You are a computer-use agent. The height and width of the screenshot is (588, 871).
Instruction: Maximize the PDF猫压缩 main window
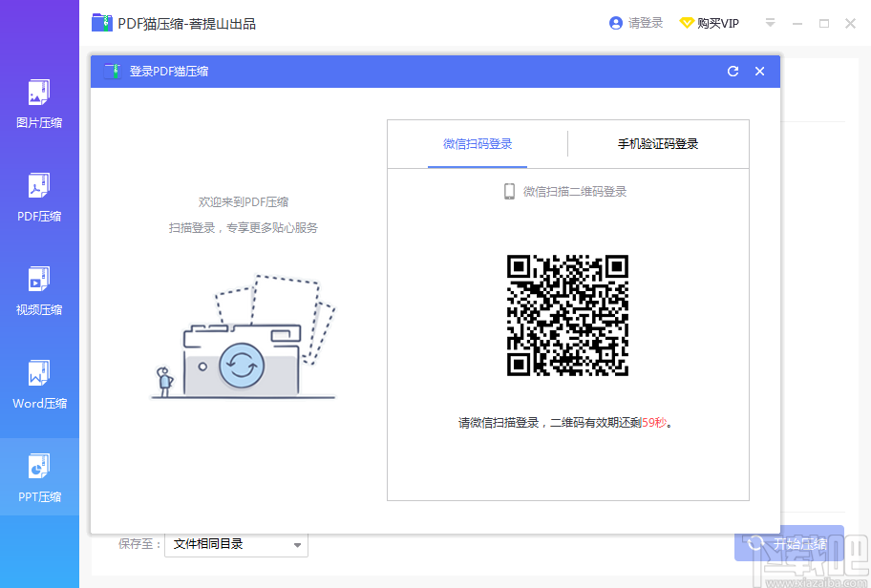[x=824, y=23]
